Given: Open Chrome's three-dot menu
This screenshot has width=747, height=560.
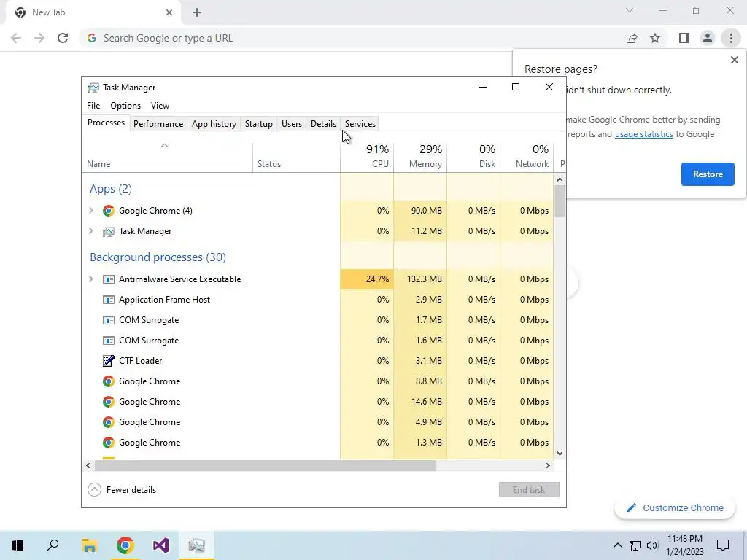Looking at the screenshot, I should point(731,38).
